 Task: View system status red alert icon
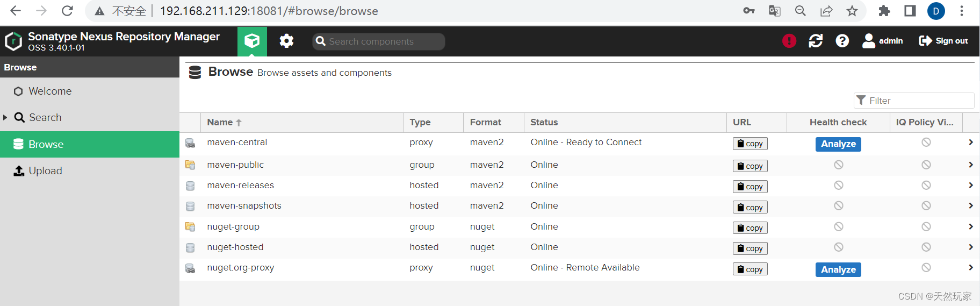tap(789, 41)
